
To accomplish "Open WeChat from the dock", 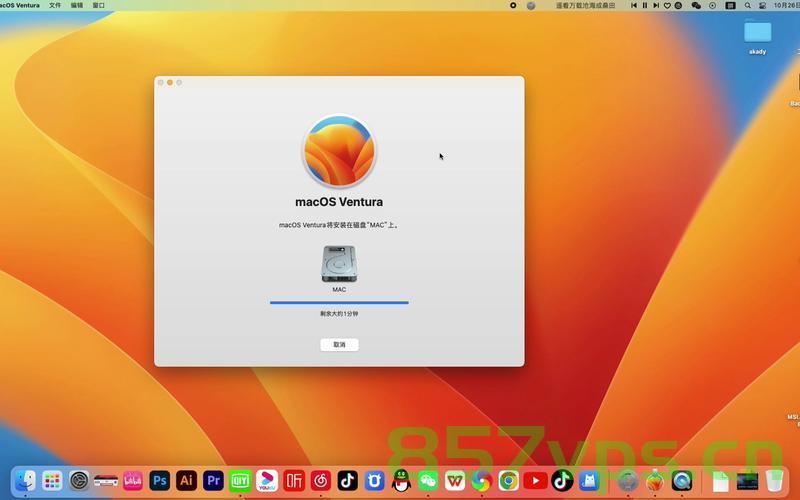I will pos(428,481).
